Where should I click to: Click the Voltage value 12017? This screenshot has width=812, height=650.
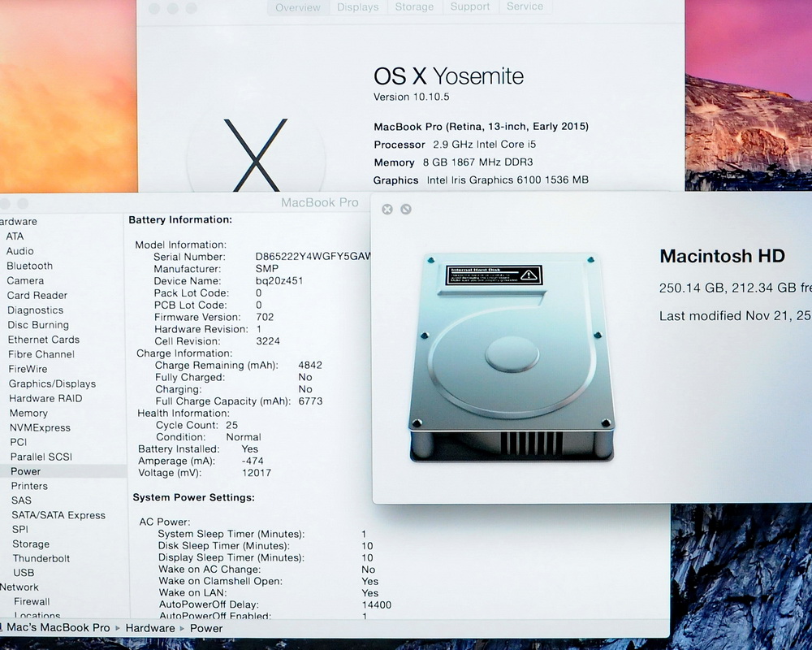(257, 473)
